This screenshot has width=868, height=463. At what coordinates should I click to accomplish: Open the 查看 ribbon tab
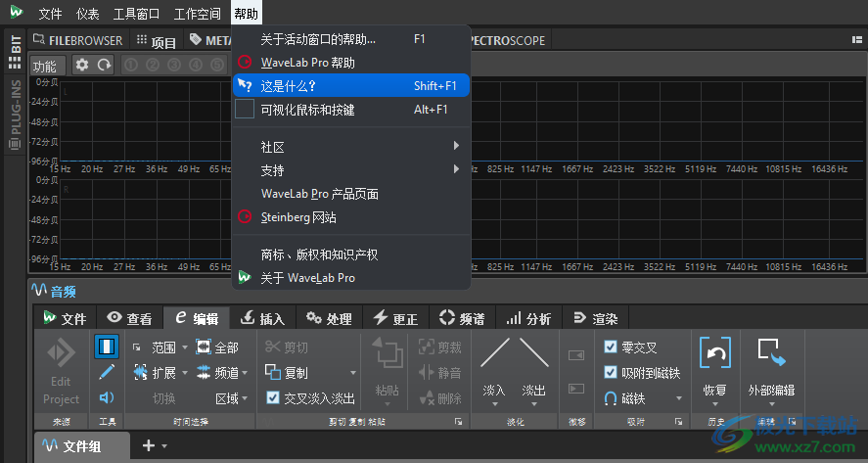(x=130, y=318)
